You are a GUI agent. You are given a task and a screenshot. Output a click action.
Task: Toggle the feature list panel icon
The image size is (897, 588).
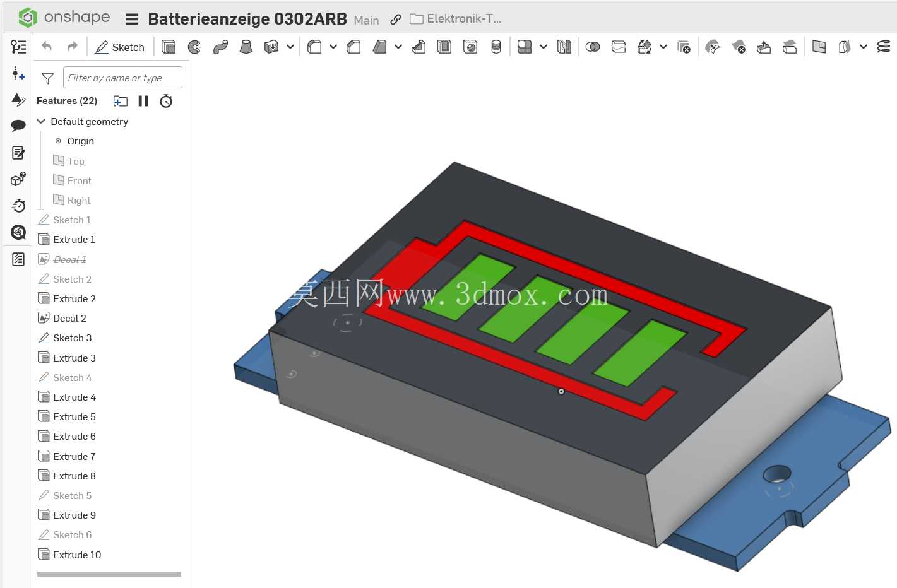pyautogui.click(x=18, y=47)
